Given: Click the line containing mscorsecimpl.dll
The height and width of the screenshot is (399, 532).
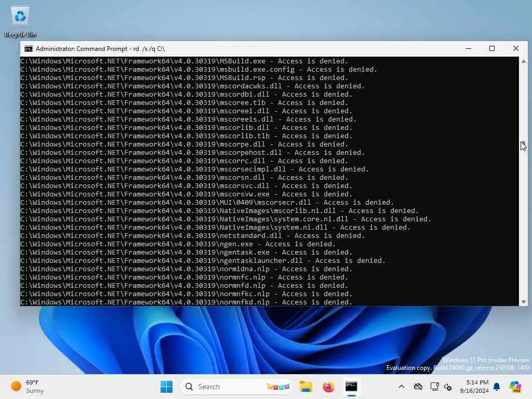Looking at the screenshot, I should pos(195,169).
